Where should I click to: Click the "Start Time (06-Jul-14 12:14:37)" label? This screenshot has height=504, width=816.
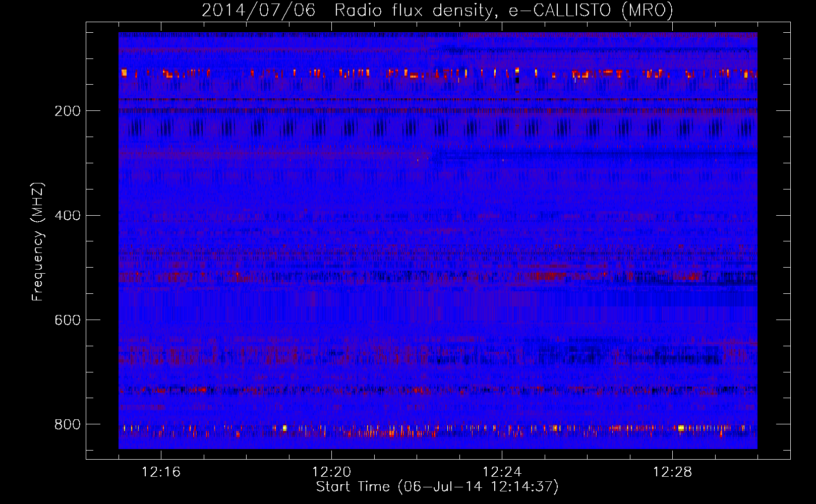[437, 487]
